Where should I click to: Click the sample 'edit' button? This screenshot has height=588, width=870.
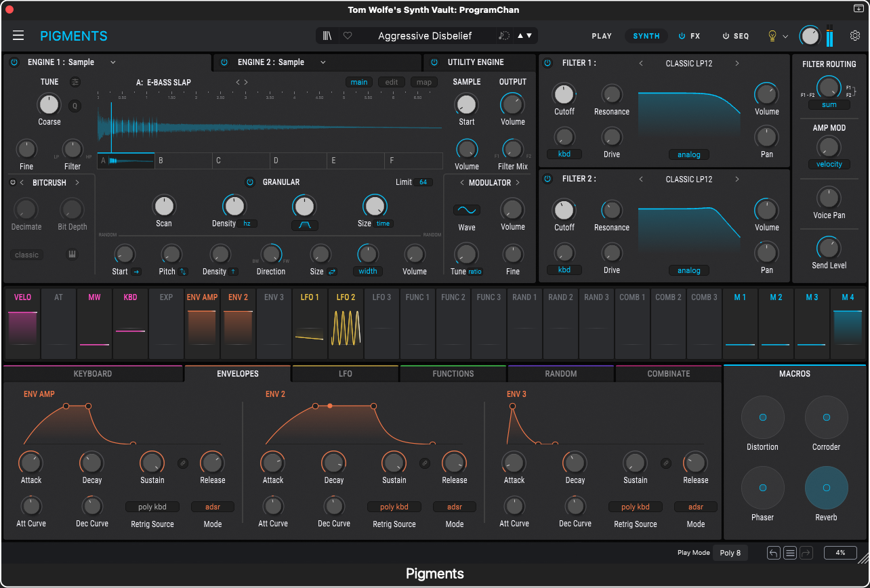(x=392, y=83)
